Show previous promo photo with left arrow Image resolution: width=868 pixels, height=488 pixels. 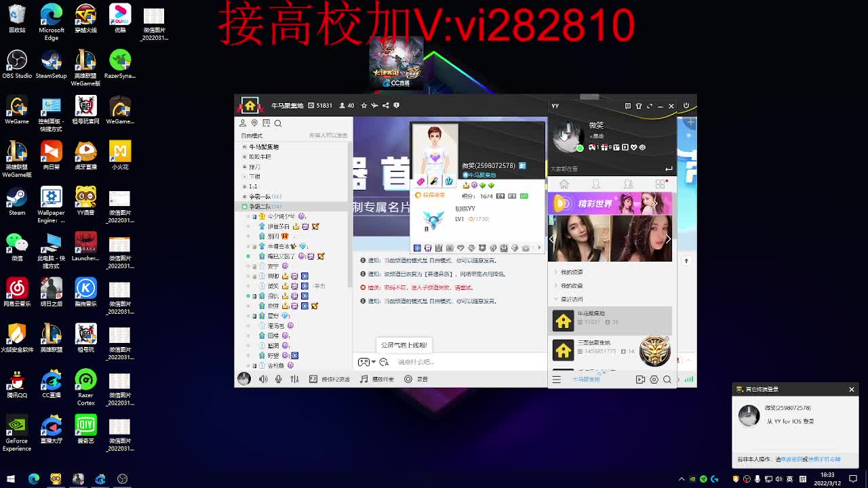click(553, 239)
